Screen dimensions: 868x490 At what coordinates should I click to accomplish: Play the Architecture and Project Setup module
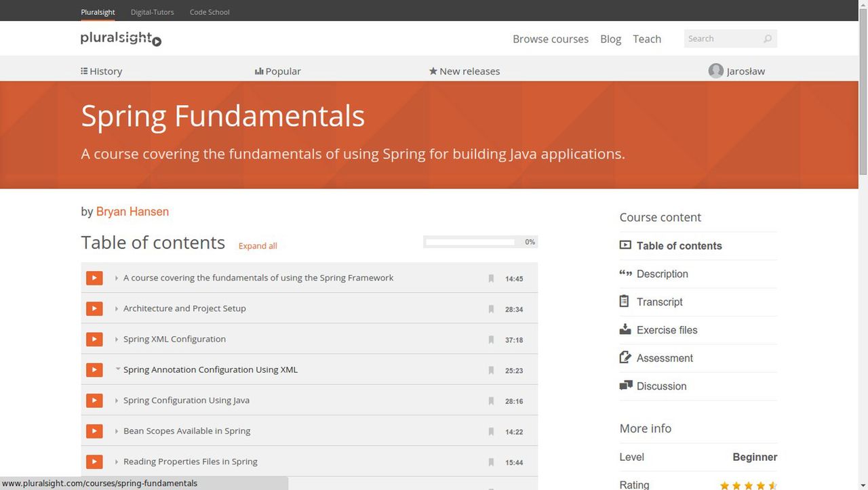click(x=94, y=308)
